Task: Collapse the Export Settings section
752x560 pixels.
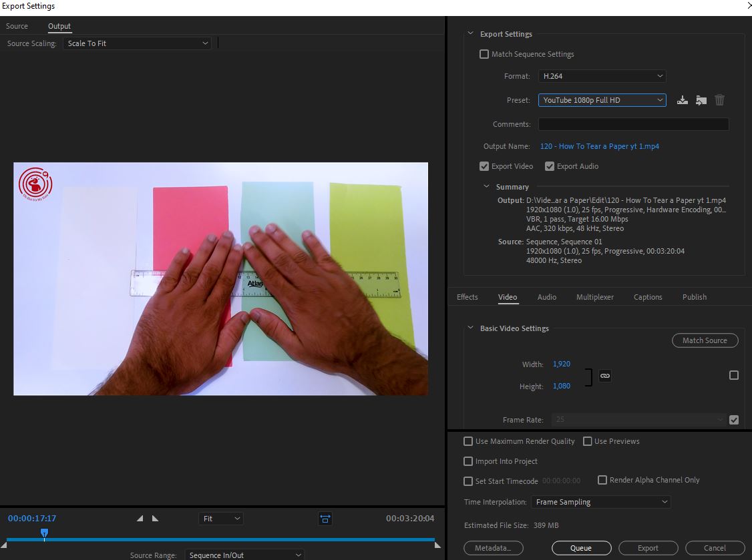Action: coord(470,33)
